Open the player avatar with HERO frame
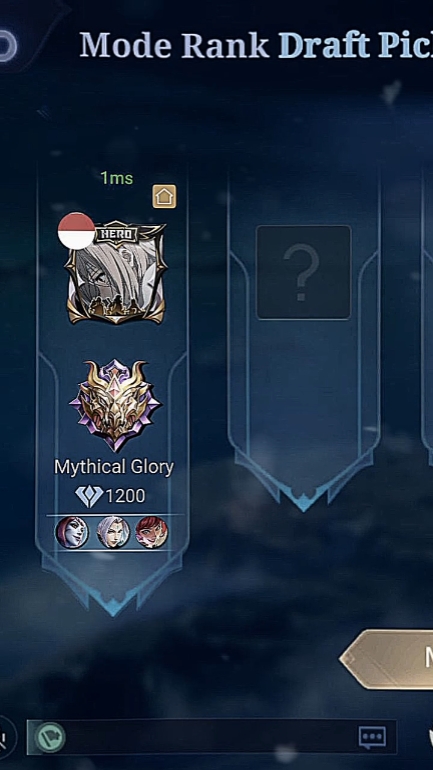The width and height of the screenshot is (433, 770). [116, 273]
